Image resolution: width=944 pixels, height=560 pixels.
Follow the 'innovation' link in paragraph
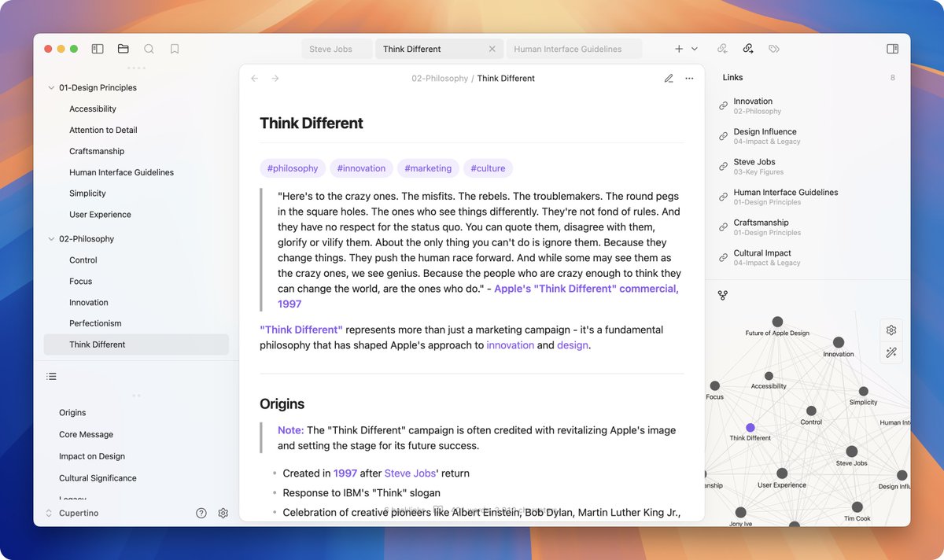[511, 345]
